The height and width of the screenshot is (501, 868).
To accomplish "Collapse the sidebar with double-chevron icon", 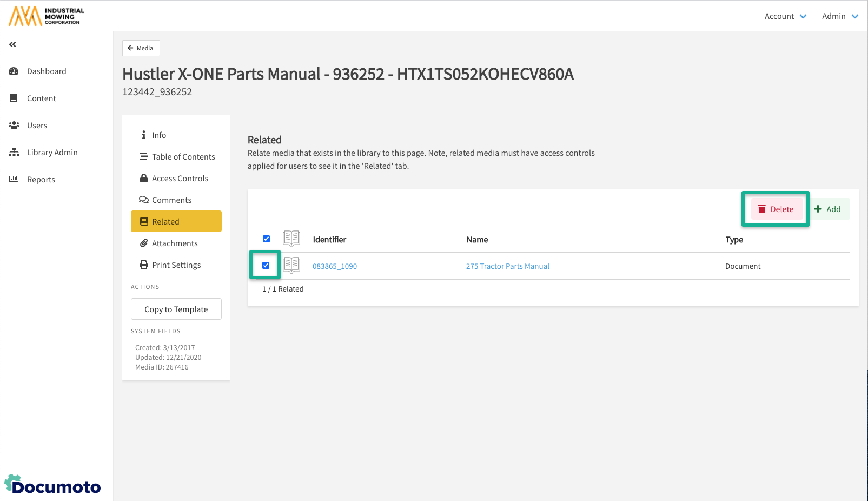I will [x=12, y=44].
